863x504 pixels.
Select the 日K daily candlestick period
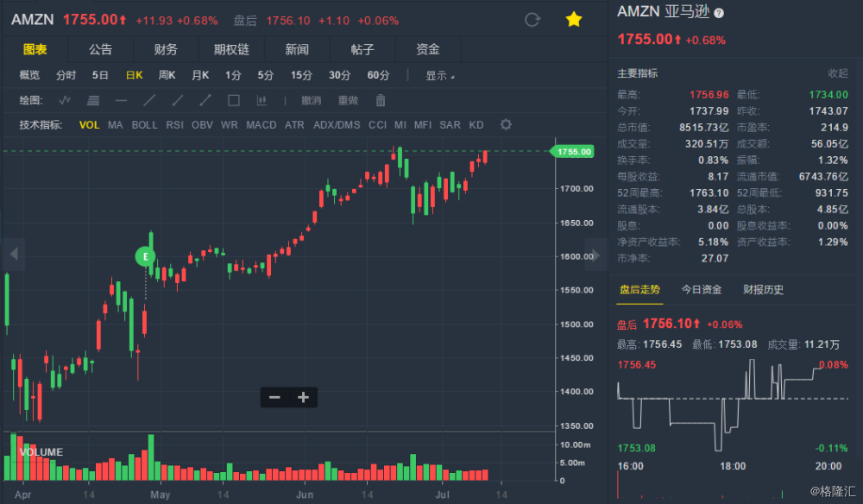(x=135, y=75)
